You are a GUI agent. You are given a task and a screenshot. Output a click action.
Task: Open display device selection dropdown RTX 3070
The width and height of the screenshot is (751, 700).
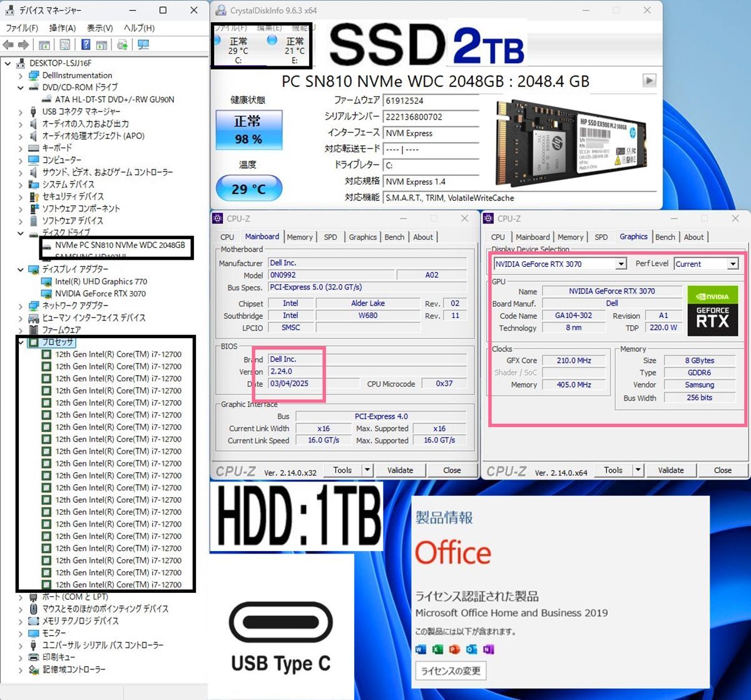(x=560, y=264)
